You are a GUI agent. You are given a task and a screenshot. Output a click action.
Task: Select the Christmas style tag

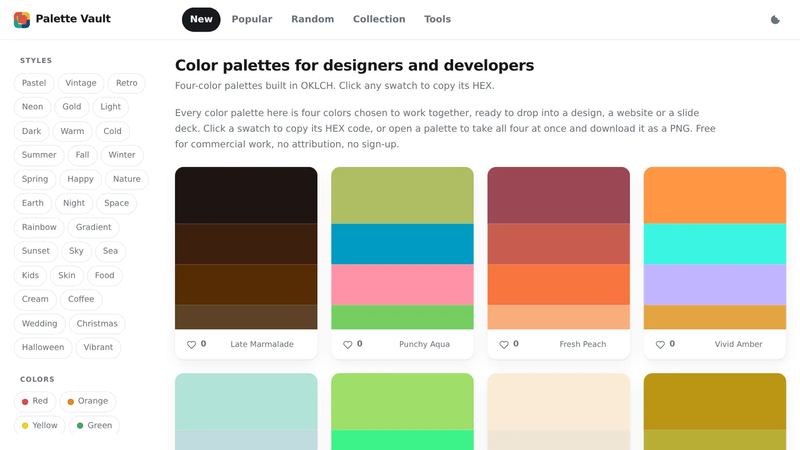click(97, 324)
